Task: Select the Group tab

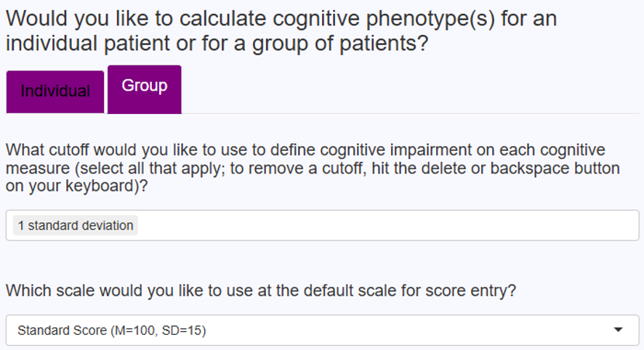Action: (145, 89)
